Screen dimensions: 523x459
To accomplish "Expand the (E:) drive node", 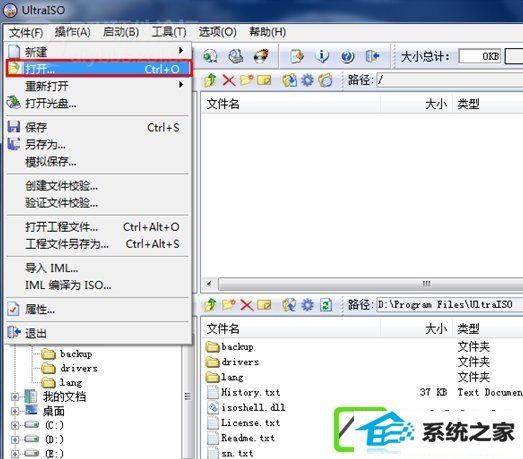I will tap(15, 454).
